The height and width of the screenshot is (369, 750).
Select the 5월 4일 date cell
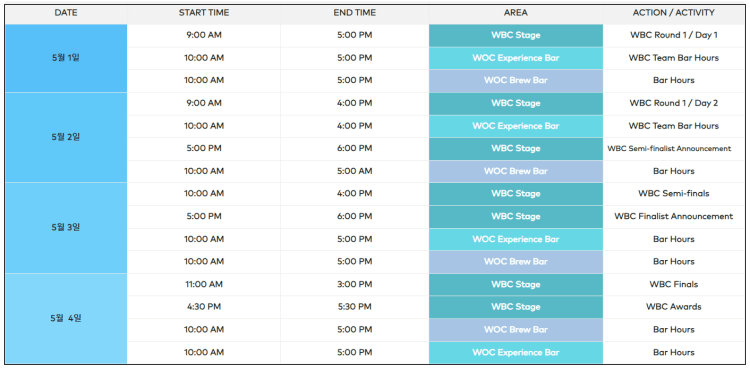click(66, 318)
